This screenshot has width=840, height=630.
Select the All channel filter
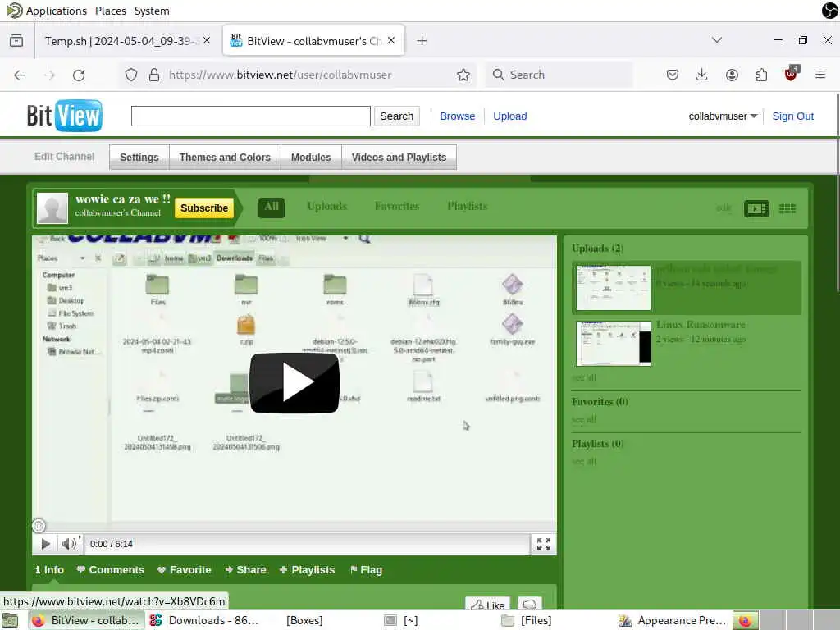[x=272, y=207]
